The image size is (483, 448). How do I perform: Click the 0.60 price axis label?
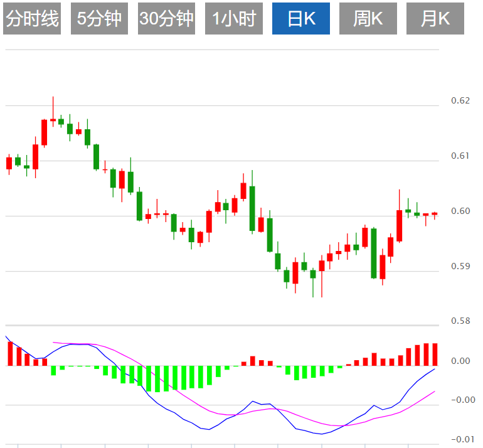click(460, 211)
